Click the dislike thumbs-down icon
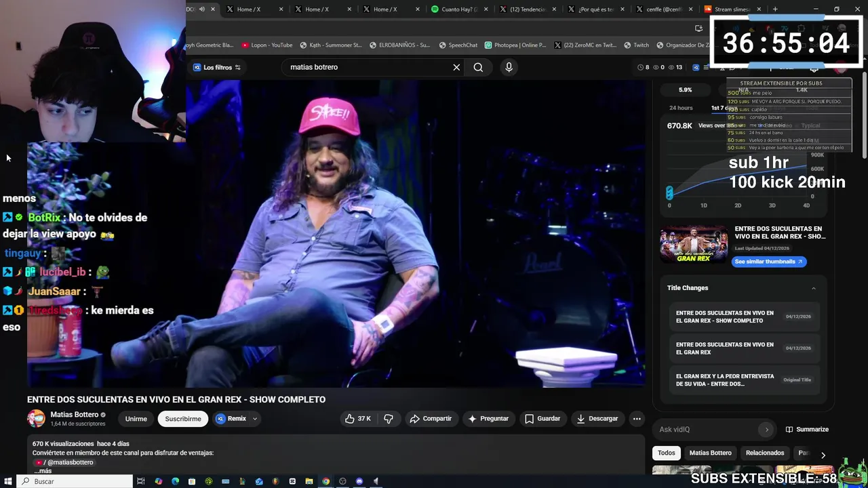This screenshot has height=488, width=868. click(389, 419)
